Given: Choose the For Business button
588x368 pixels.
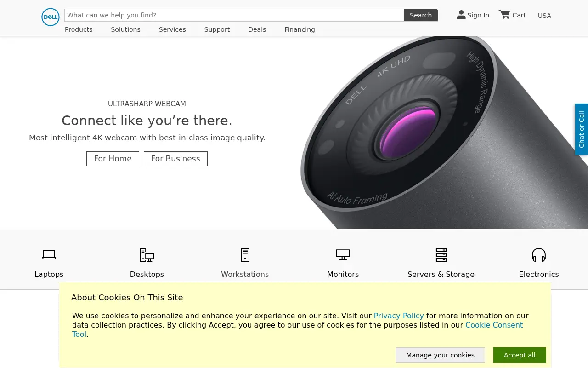Looking at the screenshot, I should click(x=175, y=159).
